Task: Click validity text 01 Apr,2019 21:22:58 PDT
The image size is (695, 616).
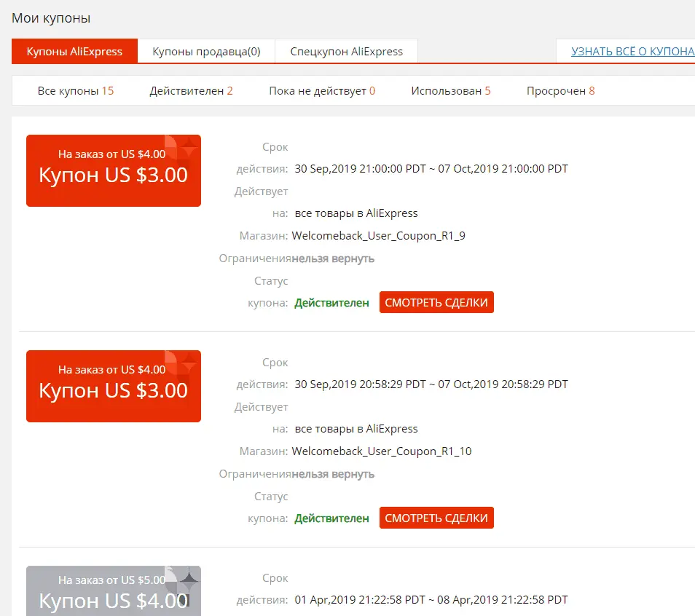Action: click(x=360, y=599)
